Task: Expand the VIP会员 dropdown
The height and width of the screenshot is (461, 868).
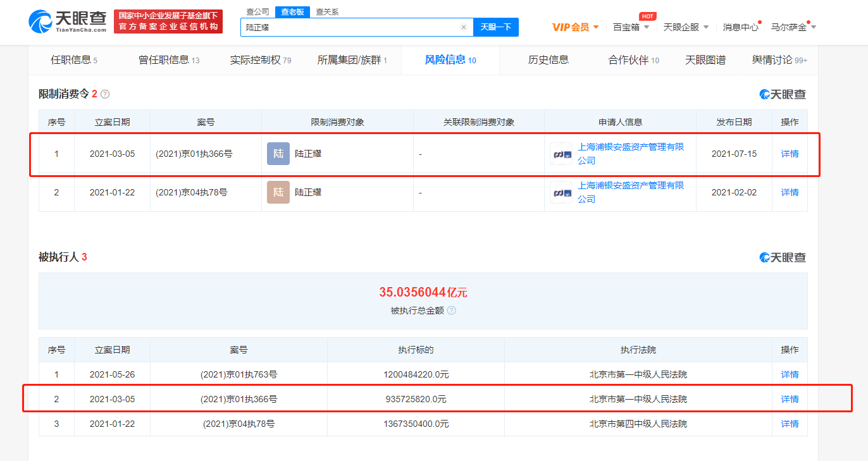Action: coord(574,26)
